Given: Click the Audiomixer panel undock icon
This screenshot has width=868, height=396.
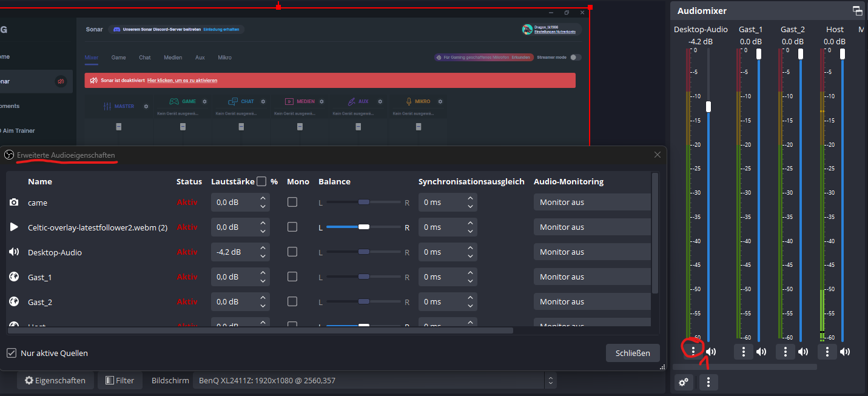Looking at the screenshot, I should pyautogui.click(x=857, y=11).
